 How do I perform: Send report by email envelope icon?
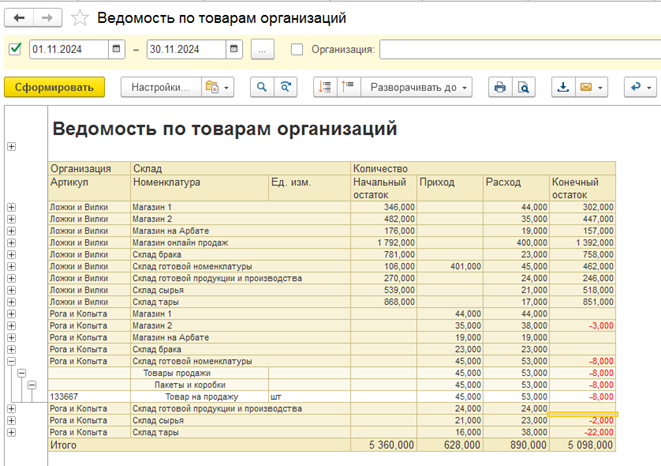point(586,87)
